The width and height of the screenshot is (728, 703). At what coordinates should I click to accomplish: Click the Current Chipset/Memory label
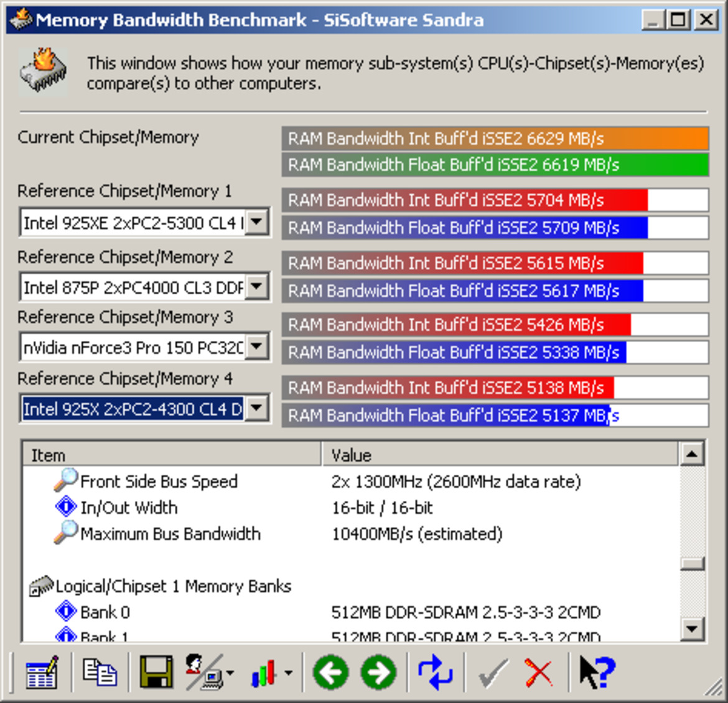pyautogui.click(x=108, y=137)
